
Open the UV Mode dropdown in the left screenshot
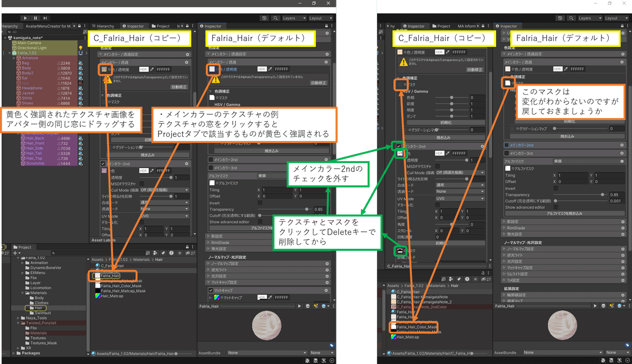click(x=164, y=216)
